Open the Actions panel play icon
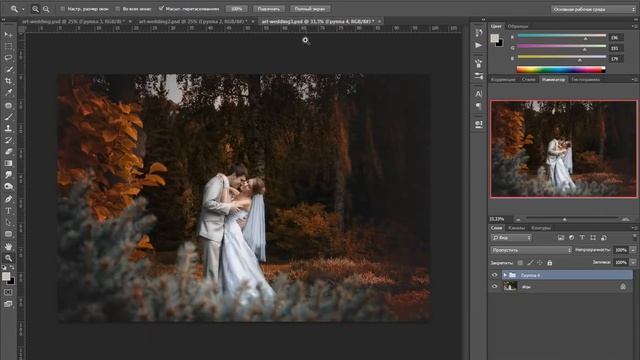 coord(479,45)
